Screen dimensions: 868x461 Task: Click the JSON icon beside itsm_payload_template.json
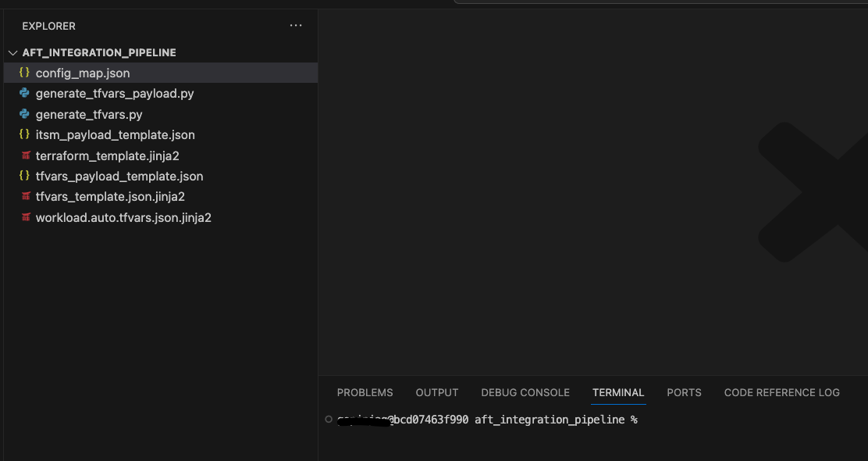tap(26, 134)
